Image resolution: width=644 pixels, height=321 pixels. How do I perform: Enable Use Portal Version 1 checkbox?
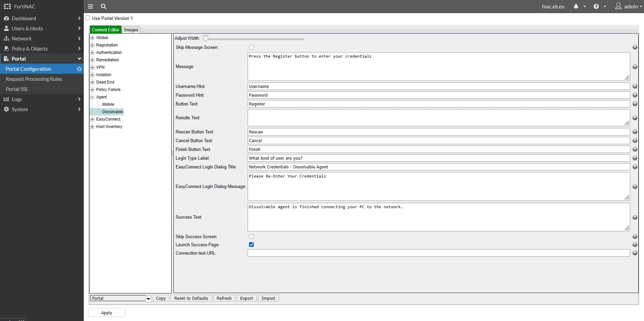click(x=88, y=18)
